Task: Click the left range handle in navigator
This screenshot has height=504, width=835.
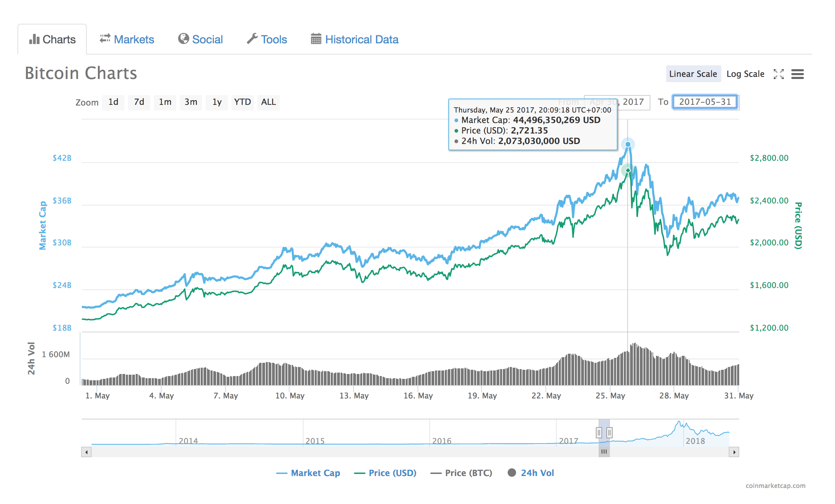Action: pos(599,433)
